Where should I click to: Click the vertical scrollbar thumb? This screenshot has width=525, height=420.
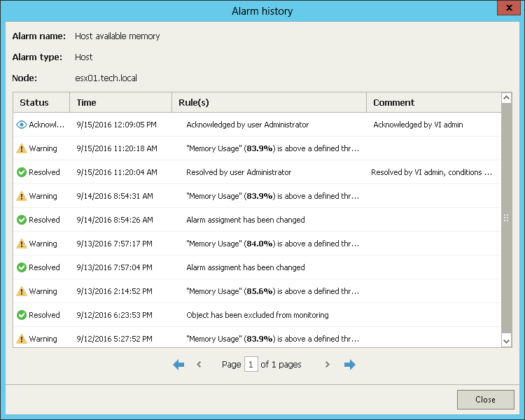point(507,218)
